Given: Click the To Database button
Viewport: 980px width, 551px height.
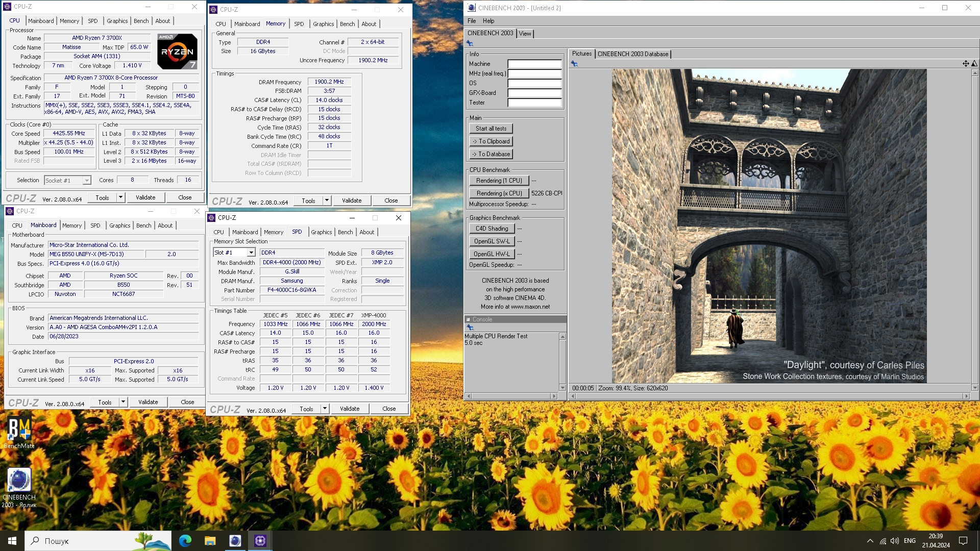Looking at the screenshot, I should pyautogui.click(x=491, y=154).
